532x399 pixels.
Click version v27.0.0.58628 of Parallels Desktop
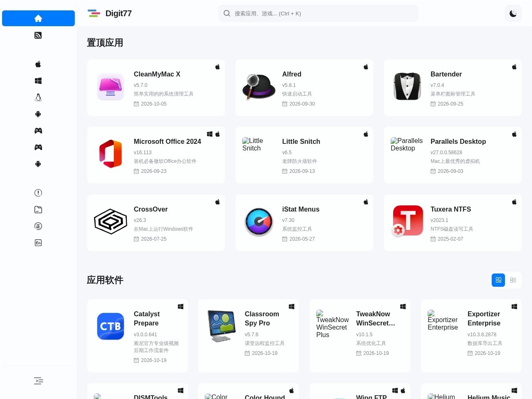[x=446, y=153]
